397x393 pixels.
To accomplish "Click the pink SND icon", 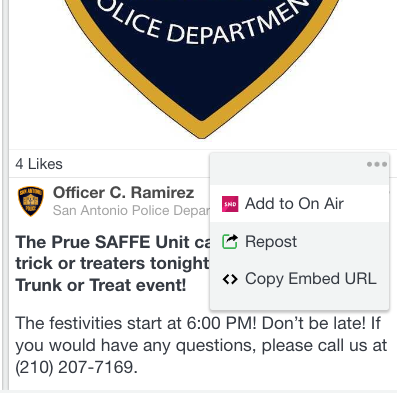I will click(x=230, y=204).
